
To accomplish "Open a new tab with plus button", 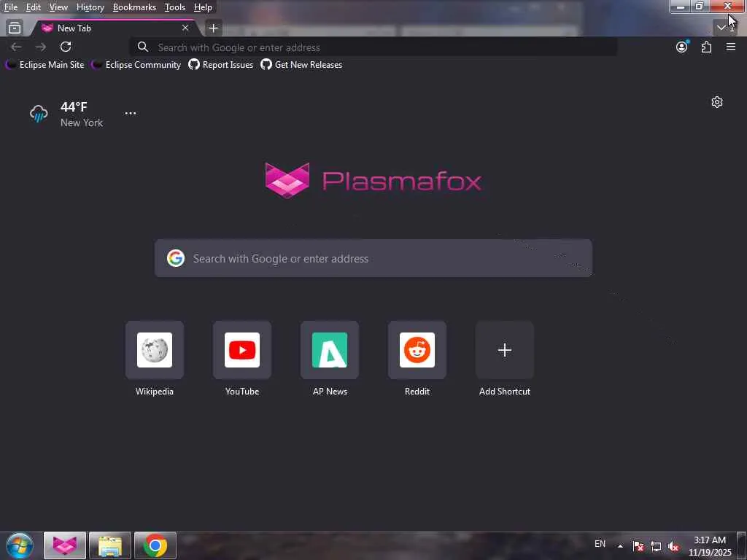I will pyautogui.click(x=214, y=28).
